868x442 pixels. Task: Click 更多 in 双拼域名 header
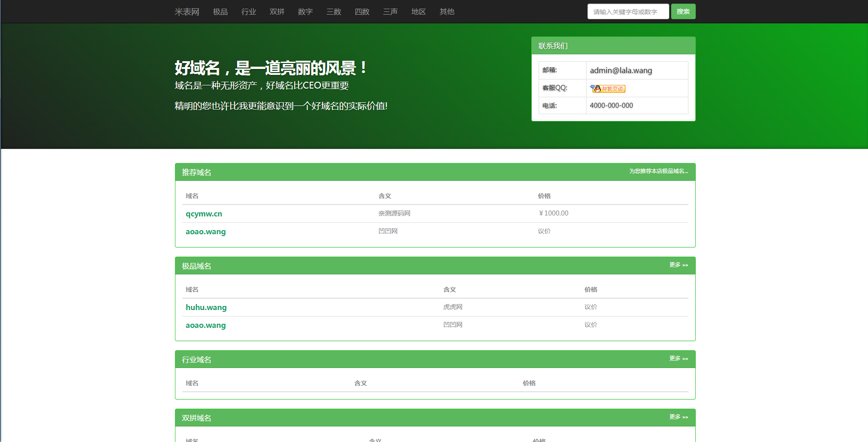[x=678, y=417]
